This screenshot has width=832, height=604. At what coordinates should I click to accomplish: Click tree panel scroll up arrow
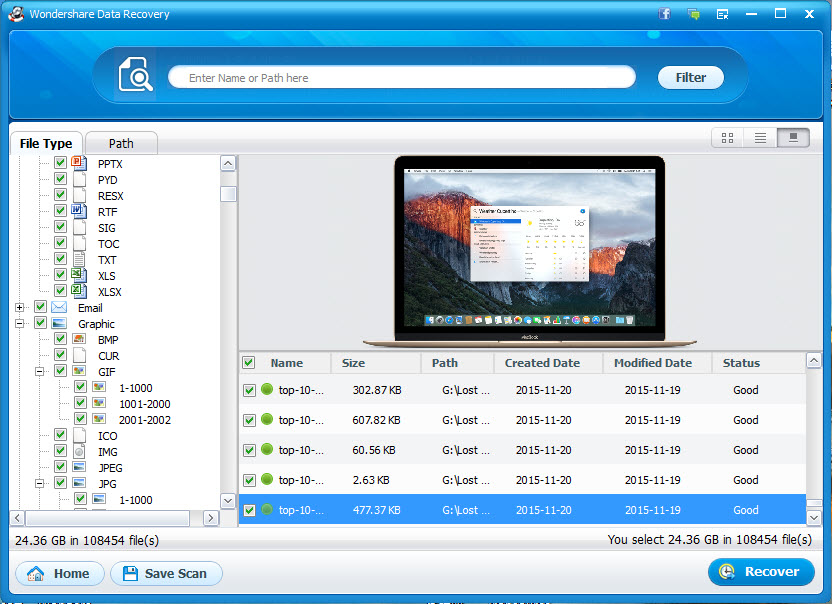point(228,163)
